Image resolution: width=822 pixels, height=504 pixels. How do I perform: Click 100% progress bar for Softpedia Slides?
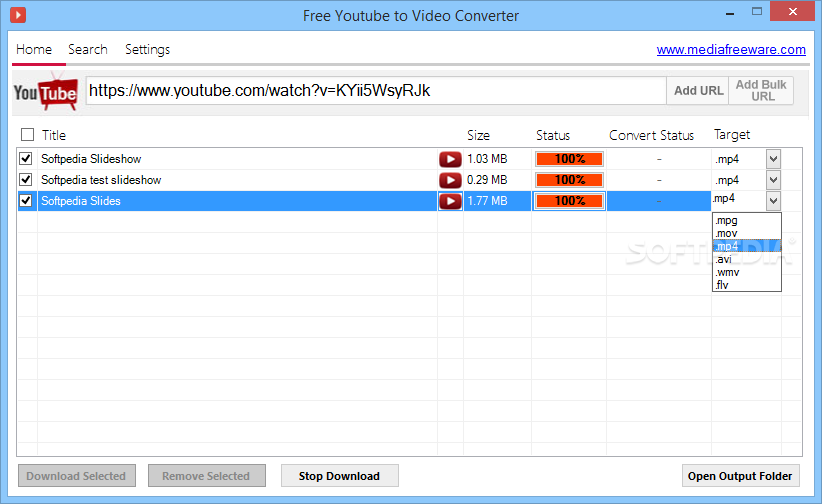[569, 201]
